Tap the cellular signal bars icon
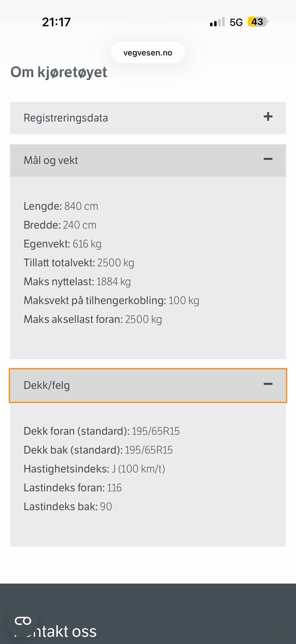Screen dimensions: 296x644 tap(217, 22)
